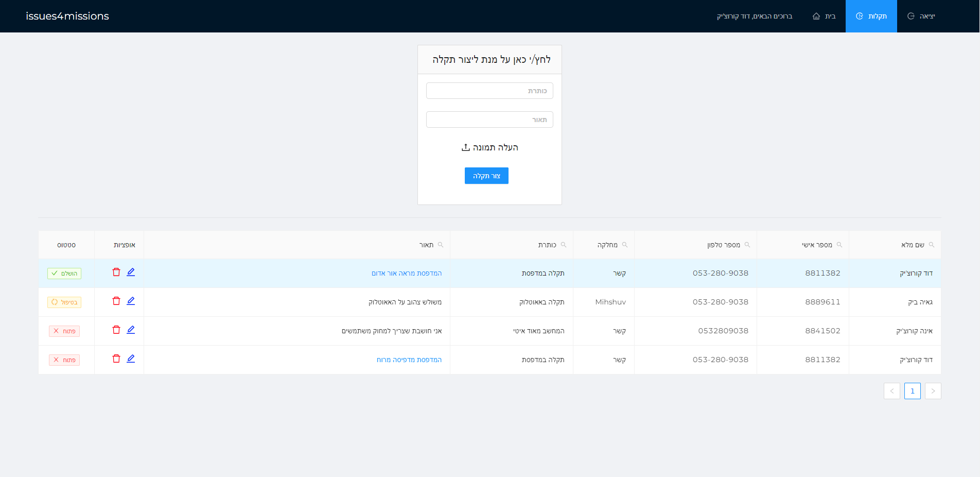The height and width of the screenshot is (477, 980).
Task: Select page 1 in pagination
Action: (913, 391)
